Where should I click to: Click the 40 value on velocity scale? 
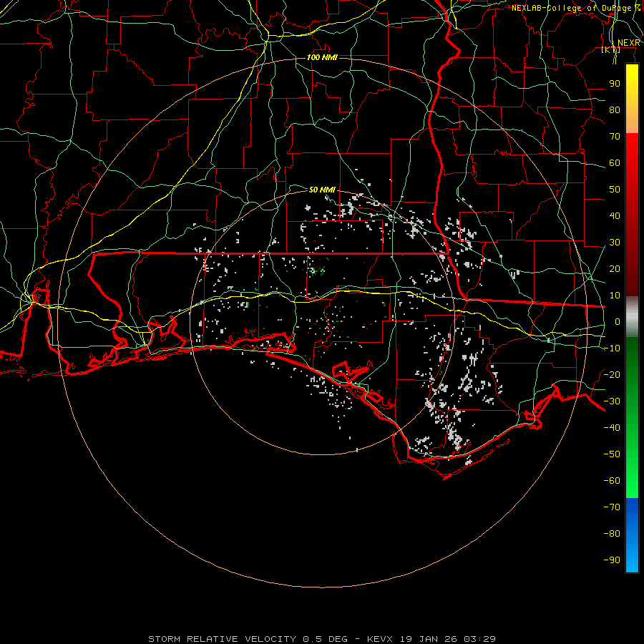[615, 215]
